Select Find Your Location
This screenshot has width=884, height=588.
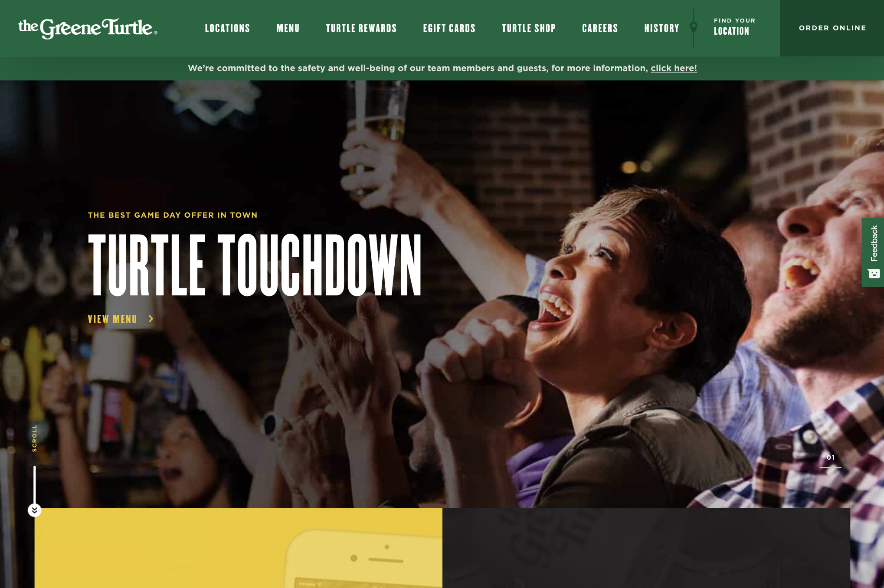734,27
